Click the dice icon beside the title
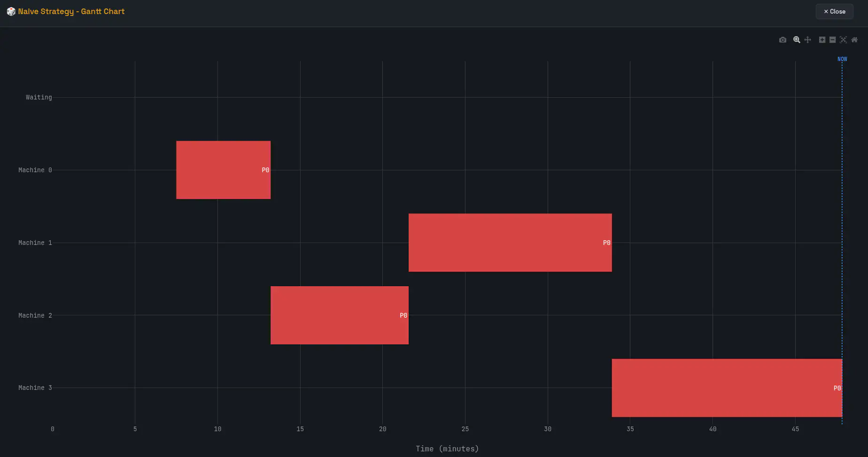The height and width of the screenshot is (457, 868). (x=11, y=11)
